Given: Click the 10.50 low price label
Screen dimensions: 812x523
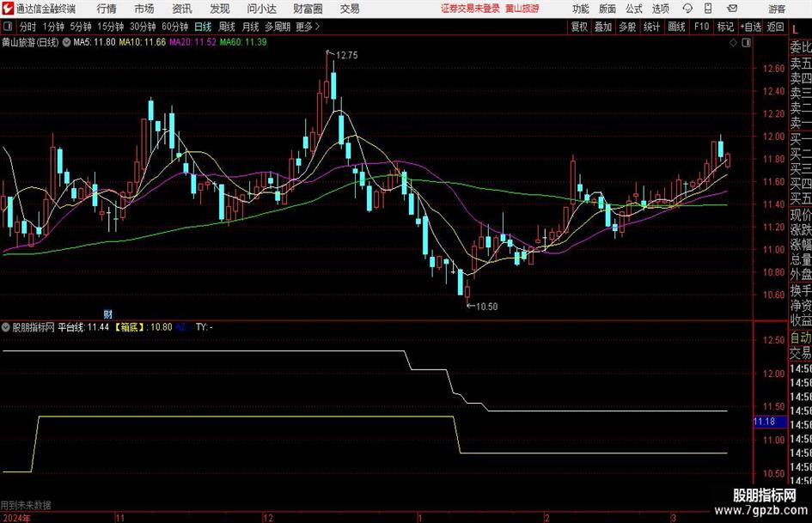Looking at the screenshot, I should [486, 307].
